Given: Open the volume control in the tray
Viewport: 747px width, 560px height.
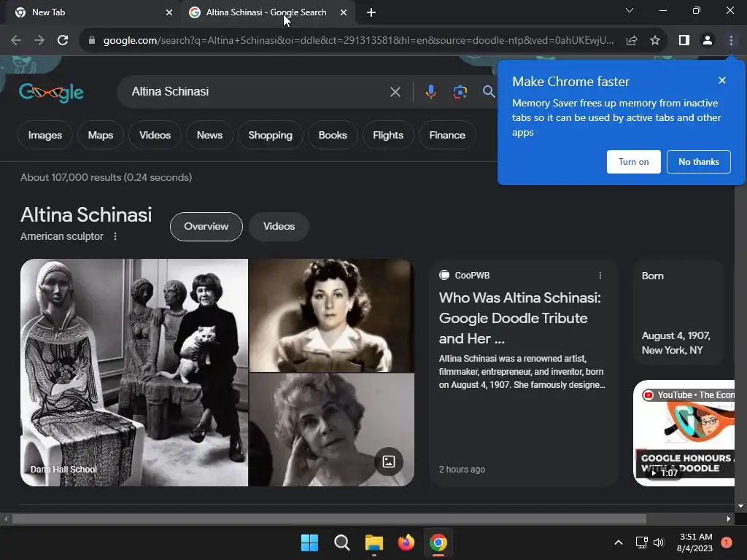Looking at the screenshot, I should [x=659, y=542].
